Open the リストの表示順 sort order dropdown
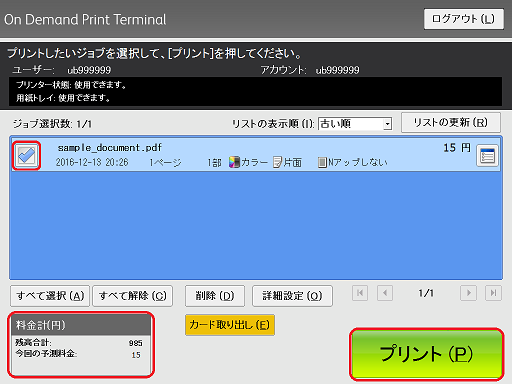Screen dimensions: 512x384 coord(355,124)
